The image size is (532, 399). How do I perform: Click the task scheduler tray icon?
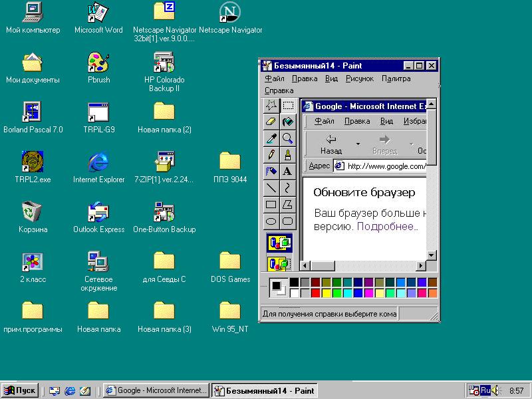pos(474,390)
